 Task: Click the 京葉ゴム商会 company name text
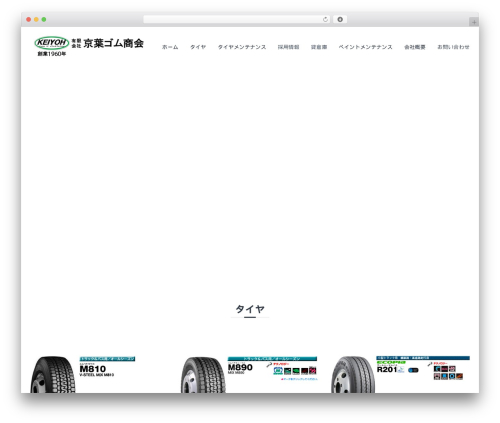point(113,43)
